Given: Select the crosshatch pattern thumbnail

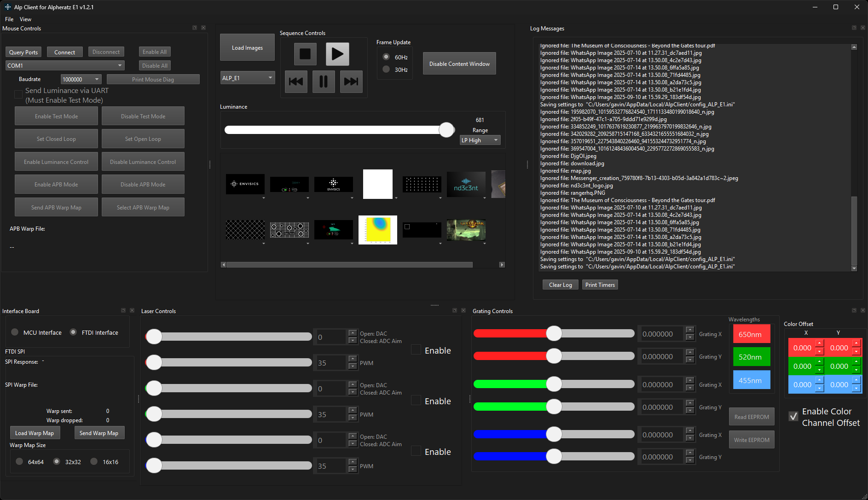Looking at the screenshot, I should coord(245,230).
